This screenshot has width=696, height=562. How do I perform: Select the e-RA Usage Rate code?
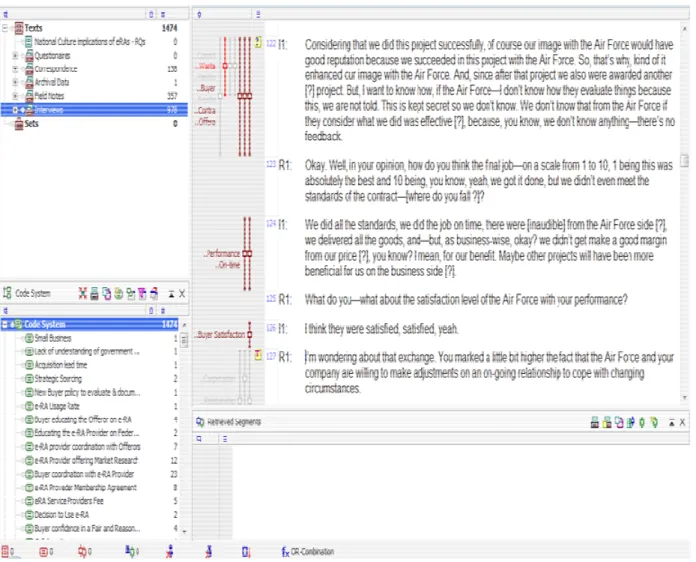tap(57, 406)
